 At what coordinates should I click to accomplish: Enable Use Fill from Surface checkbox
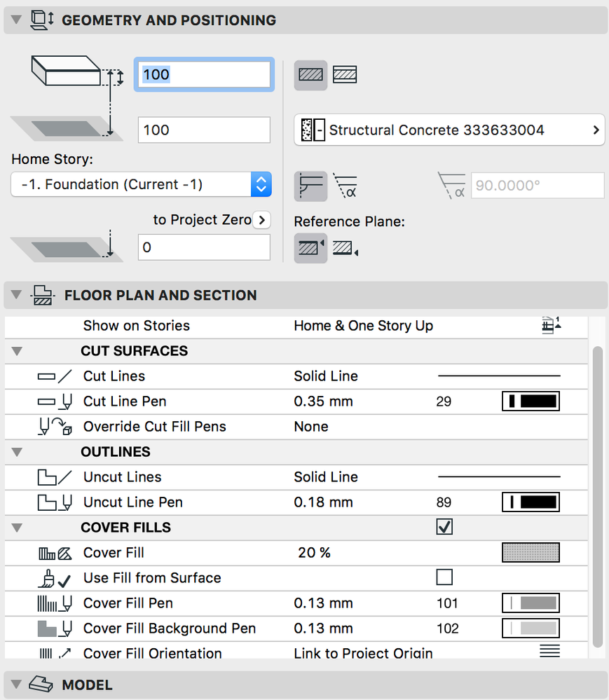444,577
